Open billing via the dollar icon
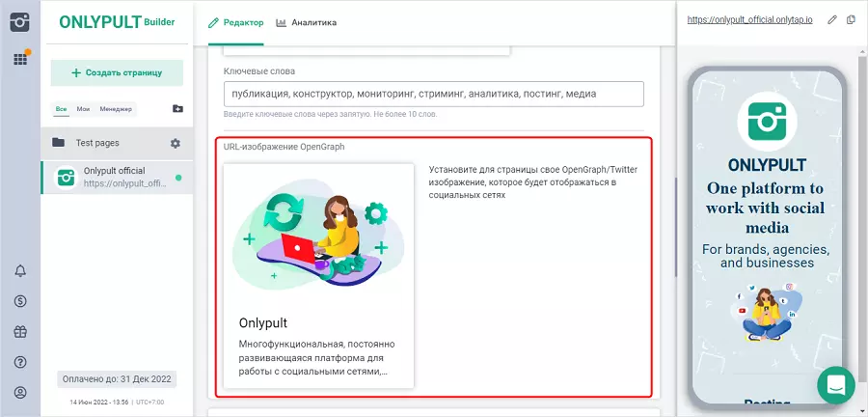The height and width of the screenshot is (417, 868). (x=20, y=301)
